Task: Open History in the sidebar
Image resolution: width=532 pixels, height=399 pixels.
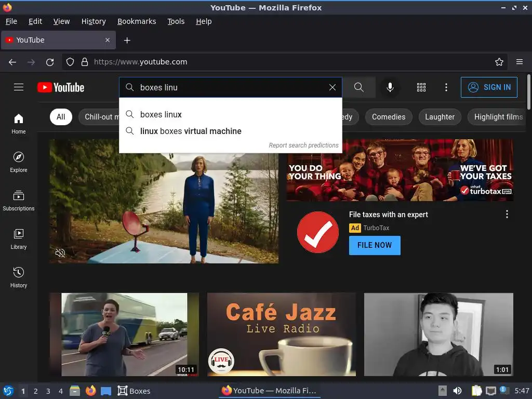Action: point(19,277)
